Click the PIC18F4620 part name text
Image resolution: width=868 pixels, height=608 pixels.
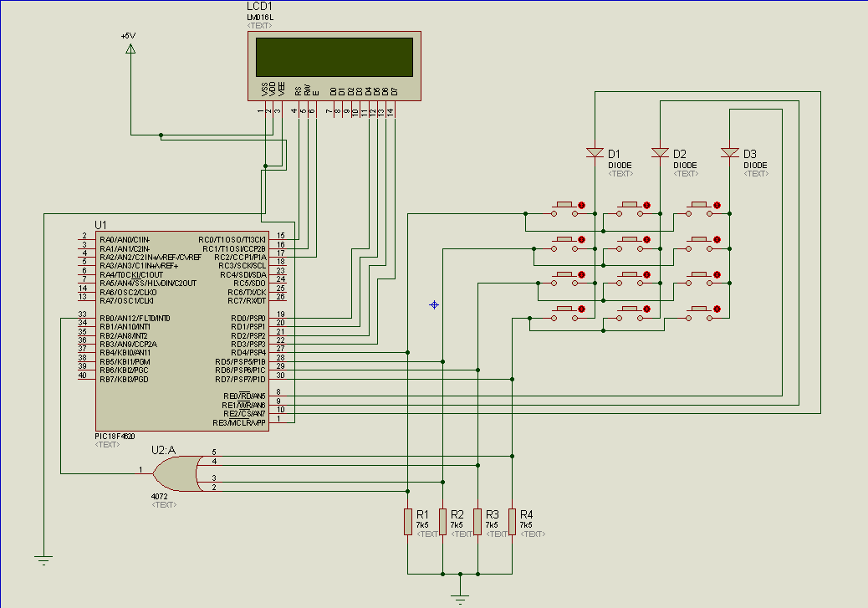click(115, 437)
